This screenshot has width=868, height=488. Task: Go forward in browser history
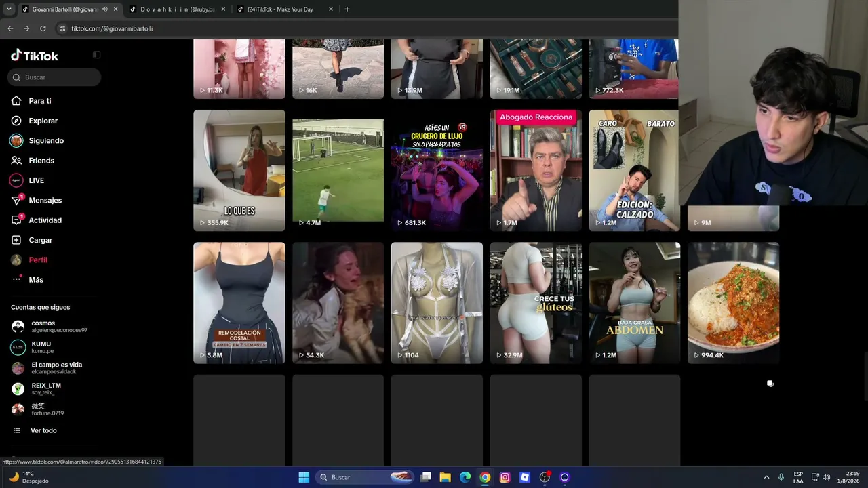pos(26,28)
